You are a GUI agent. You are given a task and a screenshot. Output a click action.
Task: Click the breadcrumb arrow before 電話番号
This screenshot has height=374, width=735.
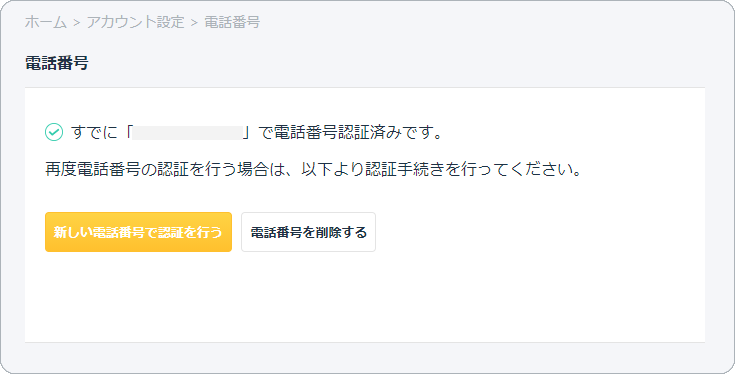[195, 22]
